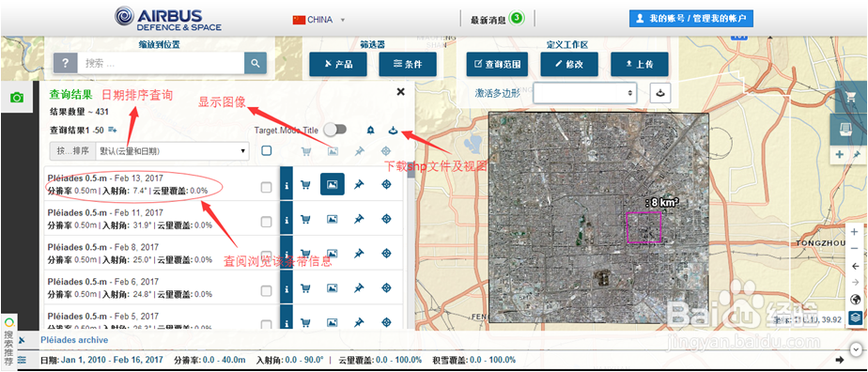The width and height of the screenshot is (868, 372).
Task: Click the Pléiades archive link
Action: 74,340
